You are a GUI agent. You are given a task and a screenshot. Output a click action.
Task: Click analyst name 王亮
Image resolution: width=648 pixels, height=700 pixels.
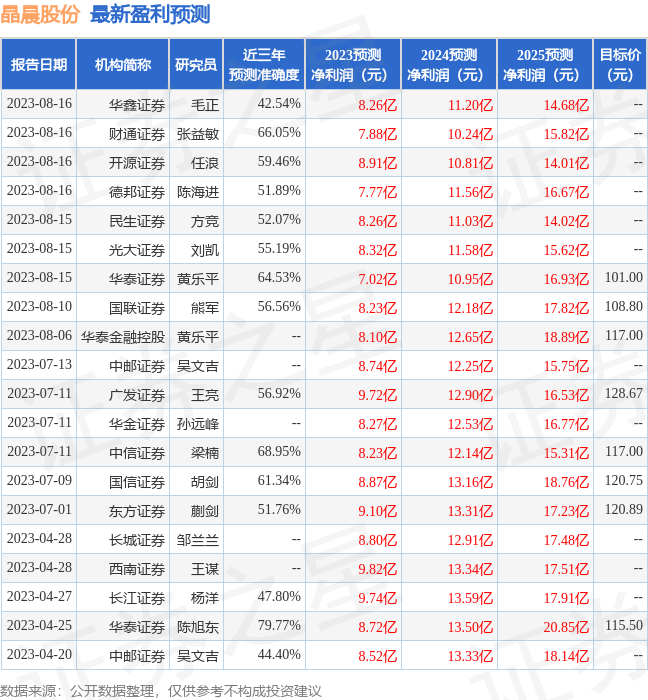(205, 395)
